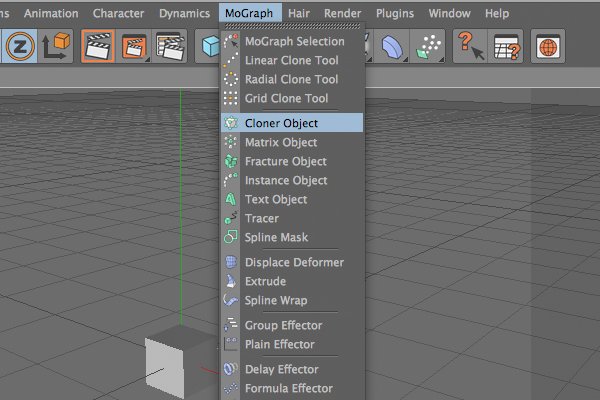The width and height of the screenshot is (600, 400).
Task: Click the MoGraph Selection cursor icon
Action: pos(231,41)
